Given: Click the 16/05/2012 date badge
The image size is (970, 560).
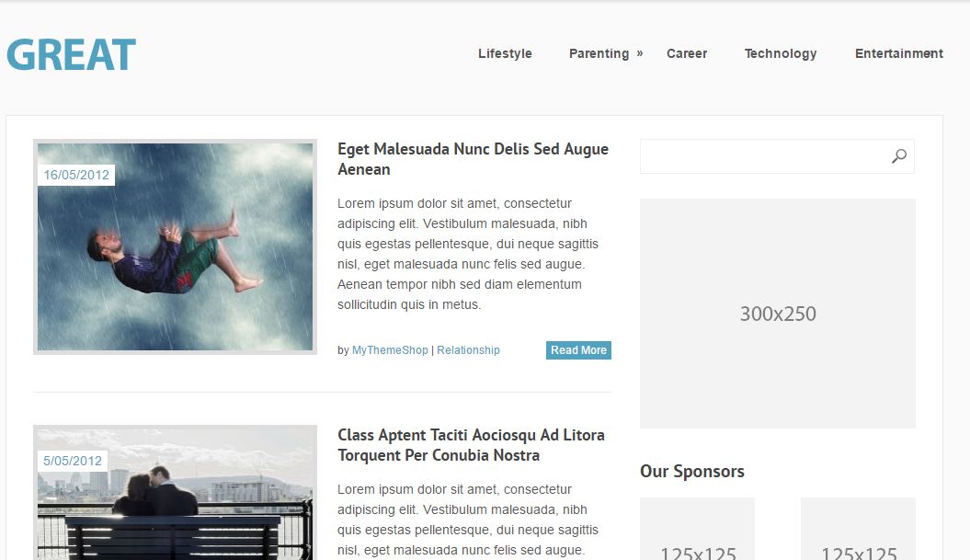Looking at the screenshot, I should 76,175.
